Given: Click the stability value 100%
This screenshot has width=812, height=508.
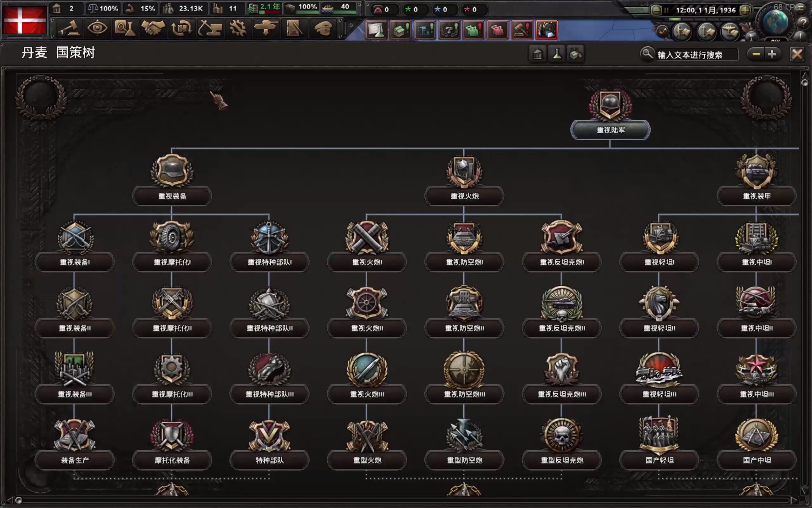Looking at the screenshot, I should pos(109,9).
